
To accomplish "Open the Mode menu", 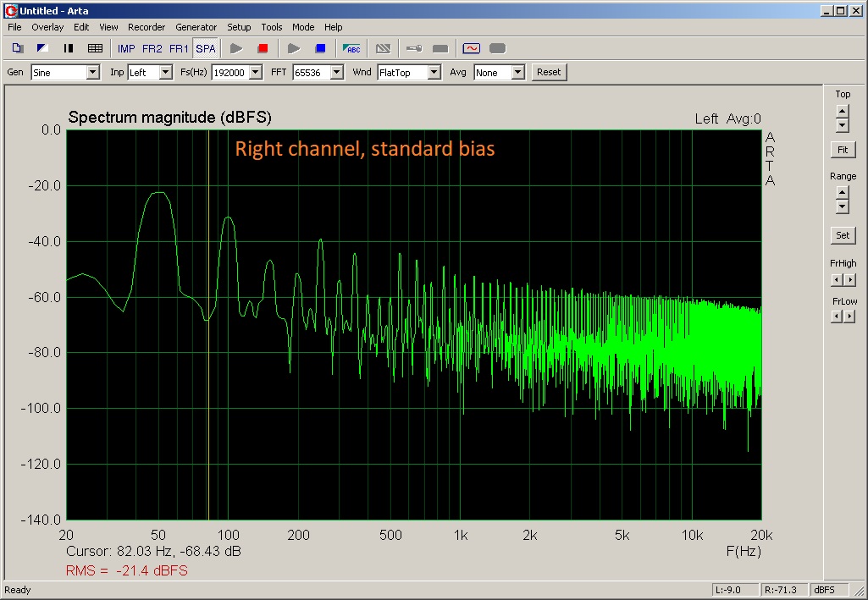I will (x=303, y=27).
